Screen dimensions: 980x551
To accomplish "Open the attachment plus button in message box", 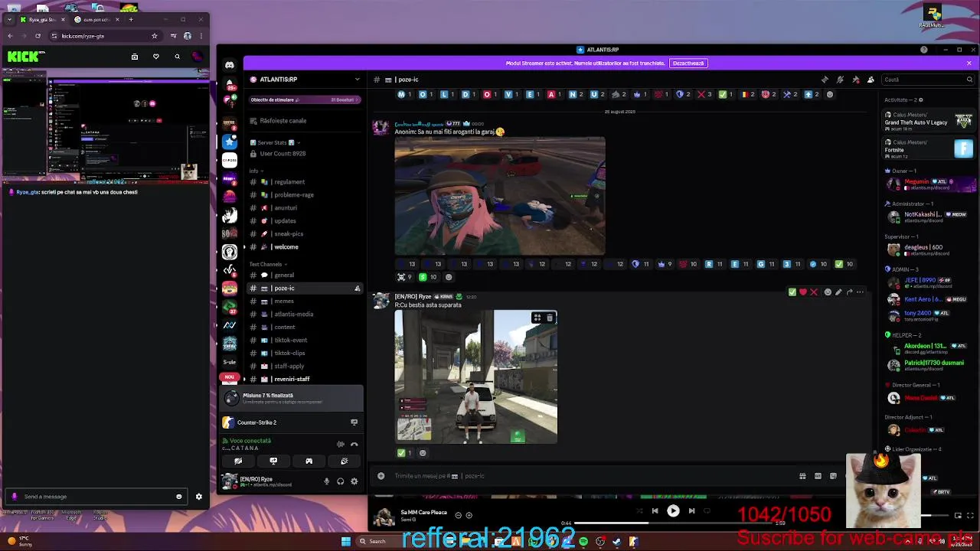I will click(x=381, y=476).
